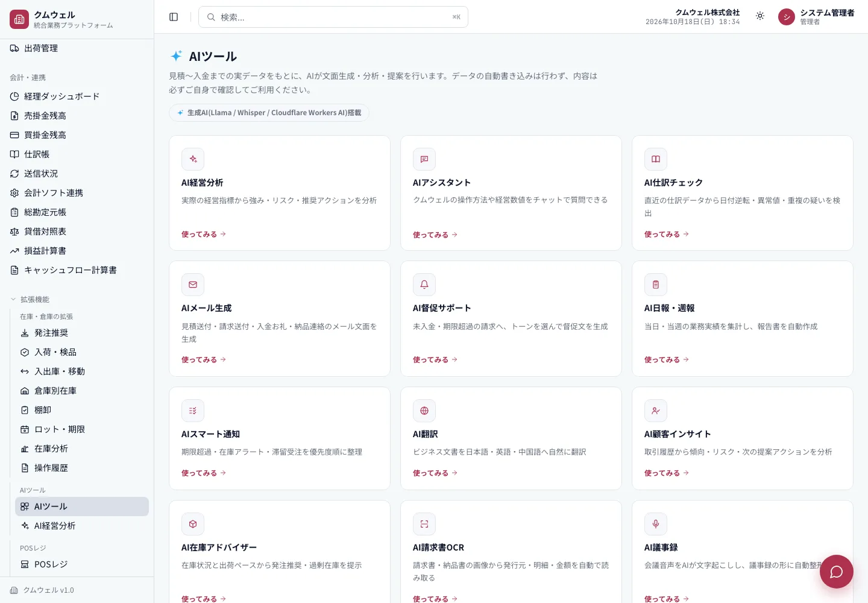Viewport: 868px width, 603px height.
Task: Click 使ってみる on the AI督促サポート card
Action: 435,359
